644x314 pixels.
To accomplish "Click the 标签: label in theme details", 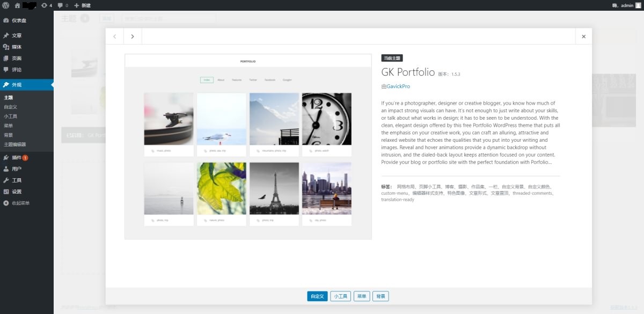I will tap(387, 186).
